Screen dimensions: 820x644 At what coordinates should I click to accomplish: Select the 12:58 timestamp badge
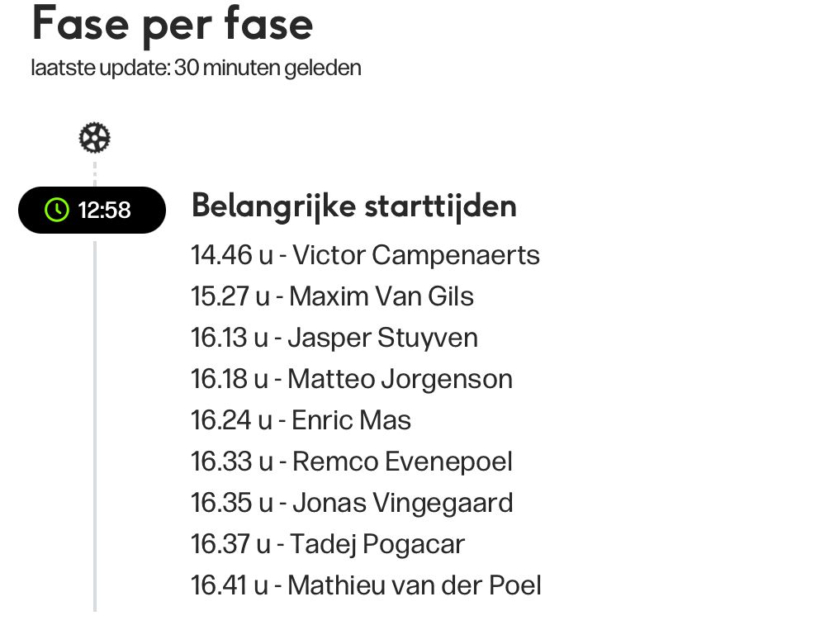(x=92, y=211)
